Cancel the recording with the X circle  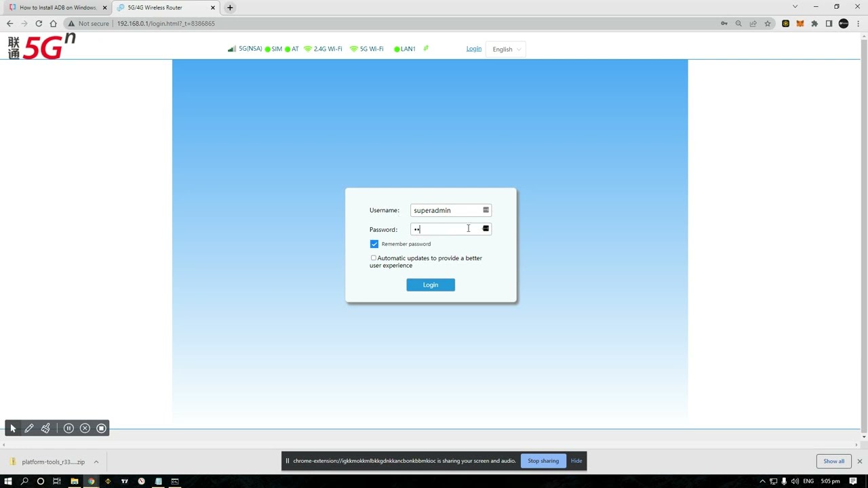(x=85, y=428)
